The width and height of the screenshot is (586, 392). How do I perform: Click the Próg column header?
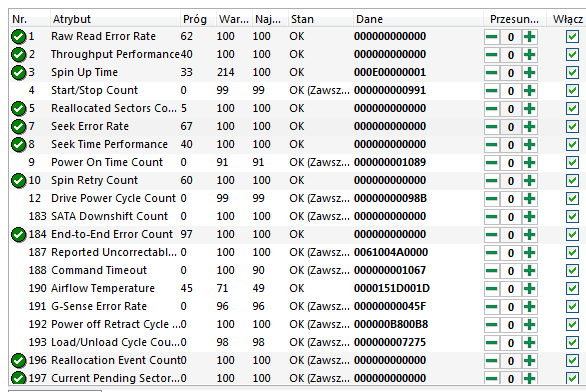pyautogui.click(x=197, y=19)
